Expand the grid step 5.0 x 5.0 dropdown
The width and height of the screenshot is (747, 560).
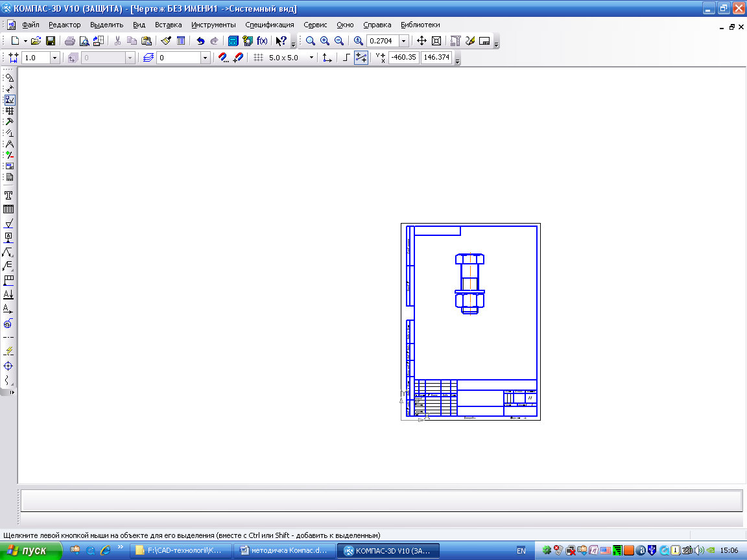tap(311, 58)
